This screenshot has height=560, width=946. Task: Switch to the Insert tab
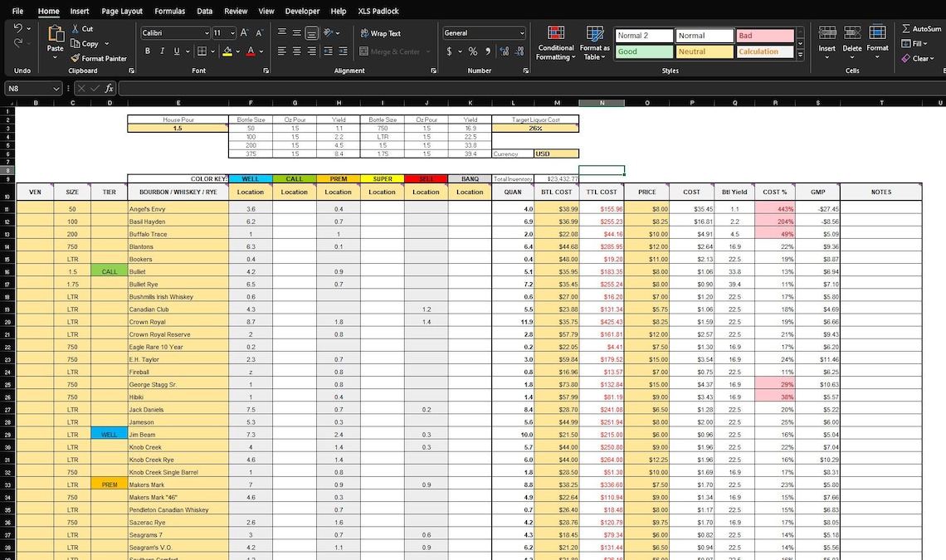tap(79, 11)
